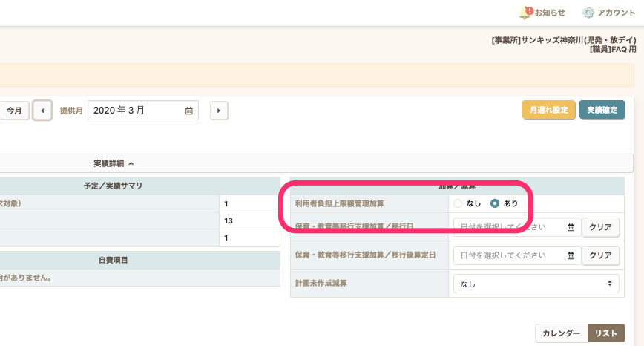This screenshot has width=644, height=346.
Task: Click the 移行後算定日 date input field
Action: (x=510, y=255)
